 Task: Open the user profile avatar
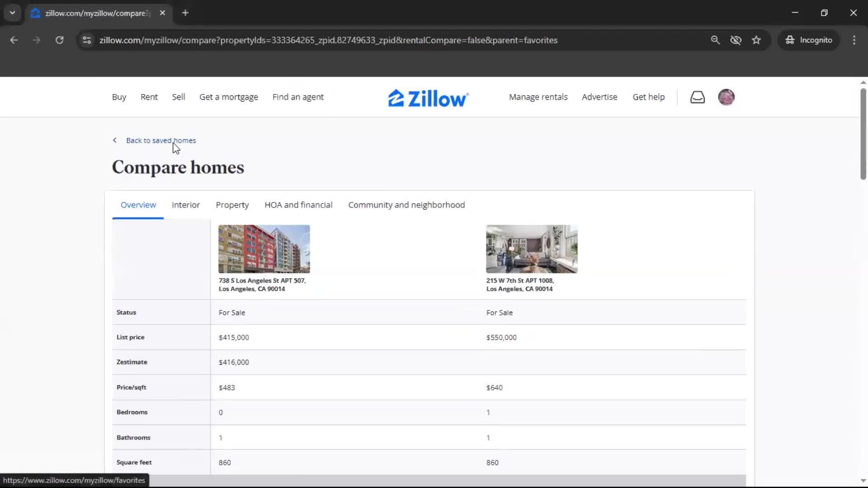pyautogui.click(x=726, y=97)
